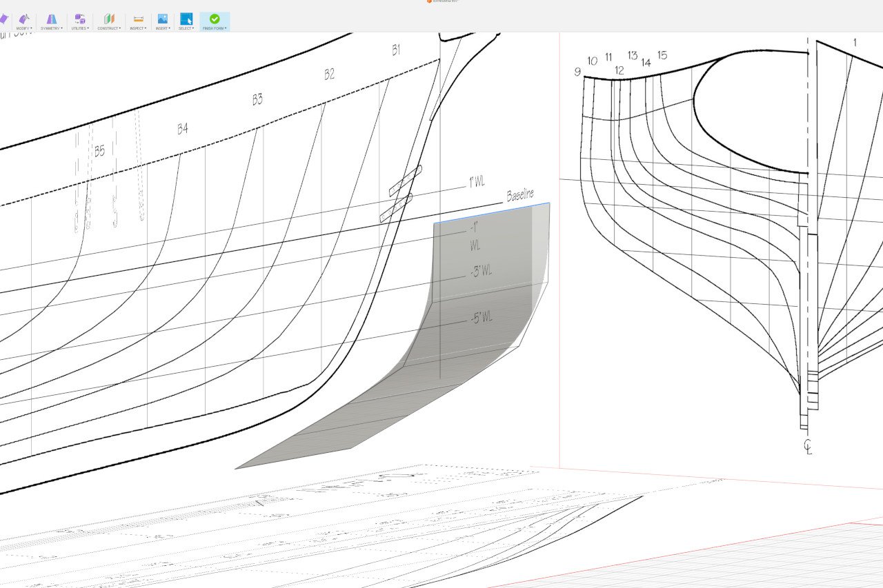Click the Select tool icon
Image resolution: width=883 pixels, height=588 pixels.
click(x=186, y=19)
